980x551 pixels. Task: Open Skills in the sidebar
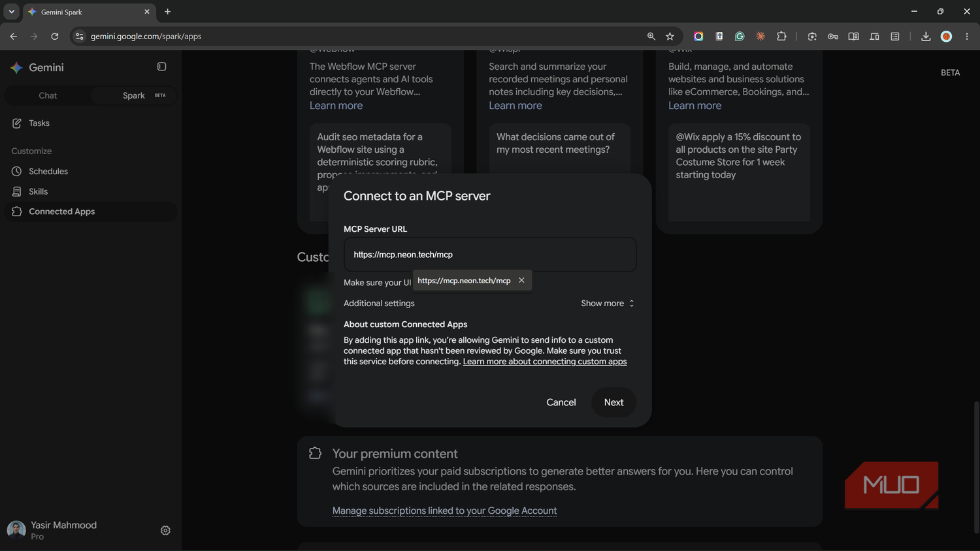[91, 191]
